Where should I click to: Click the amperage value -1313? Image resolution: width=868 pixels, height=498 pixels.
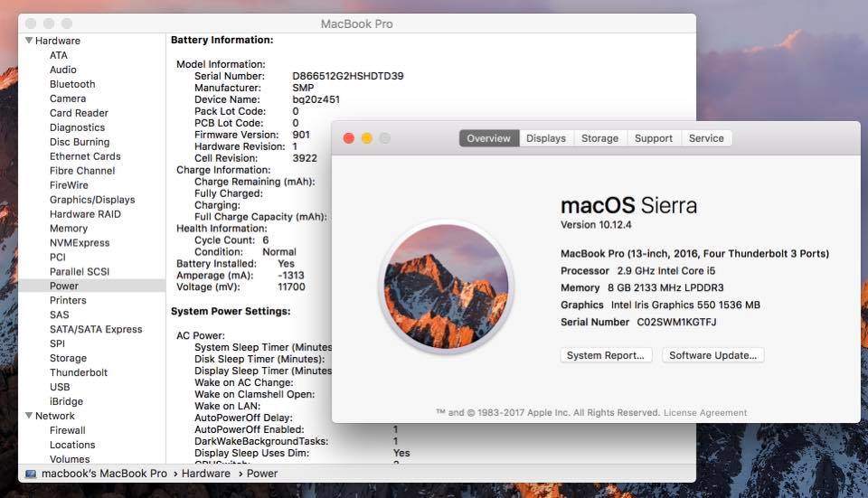tap(291, 275)
